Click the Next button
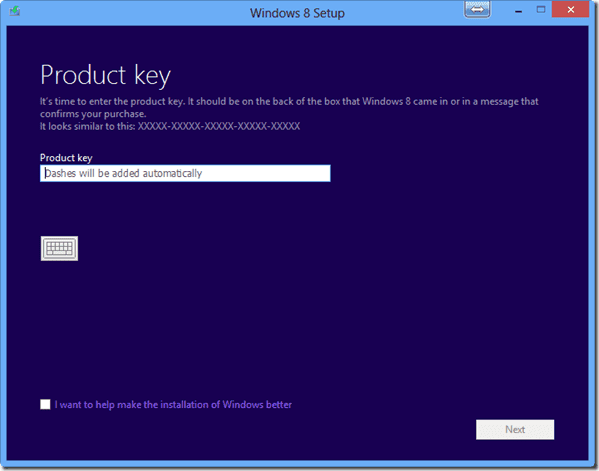599x471 pixels. tap(515, 429)
